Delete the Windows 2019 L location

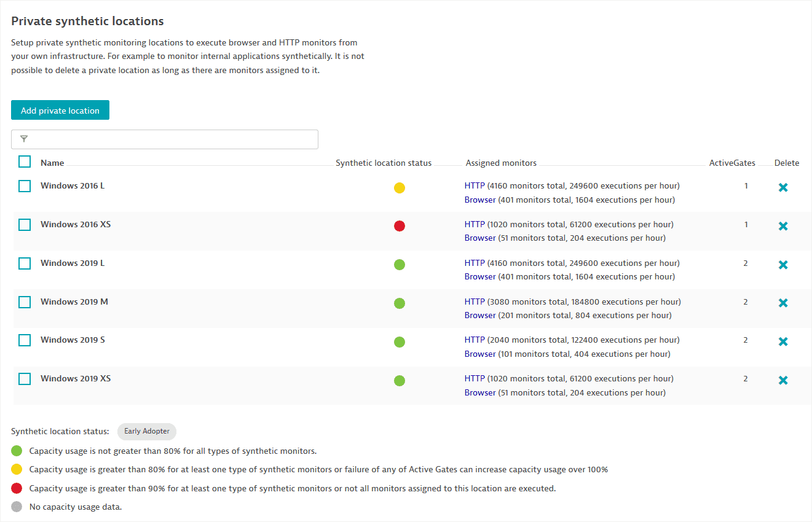click(x=783, y=265)
